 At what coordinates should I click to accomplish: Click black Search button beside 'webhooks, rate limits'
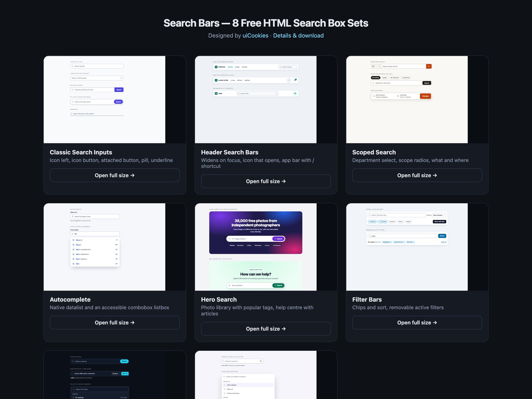pyautogui.click(x=427, y=83)
